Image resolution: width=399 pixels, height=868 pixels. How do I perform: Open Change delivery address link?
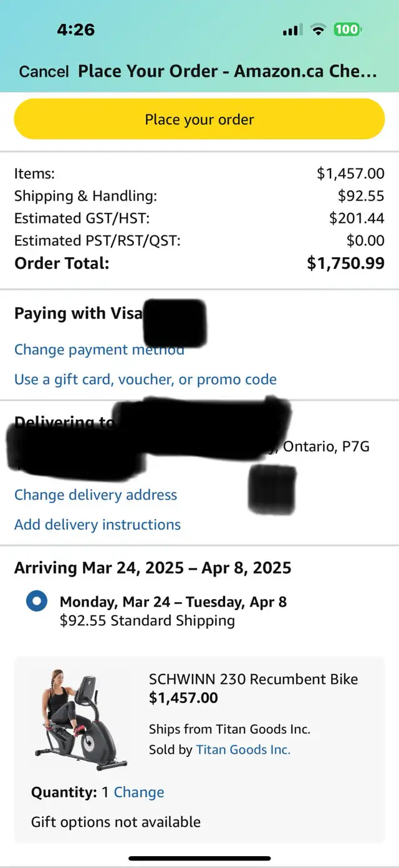[95, 495]
